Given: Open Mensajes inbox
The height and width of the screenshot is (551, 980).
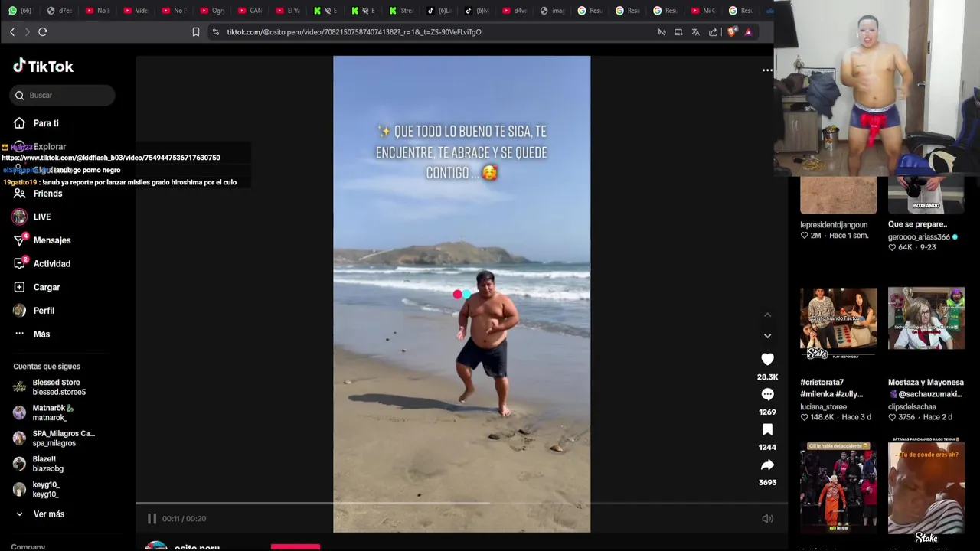Looking at the screenshot, I should click(x=51, y=240).
